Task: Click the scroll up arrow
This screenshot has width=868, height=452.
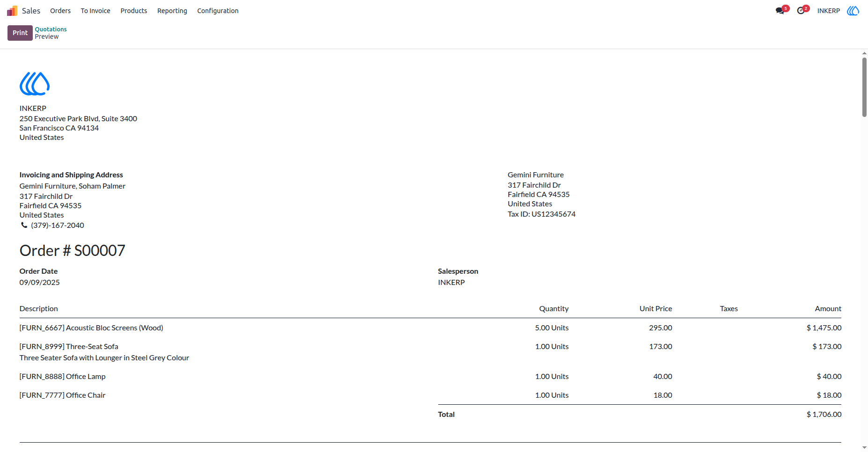Action: coord(865,53)
